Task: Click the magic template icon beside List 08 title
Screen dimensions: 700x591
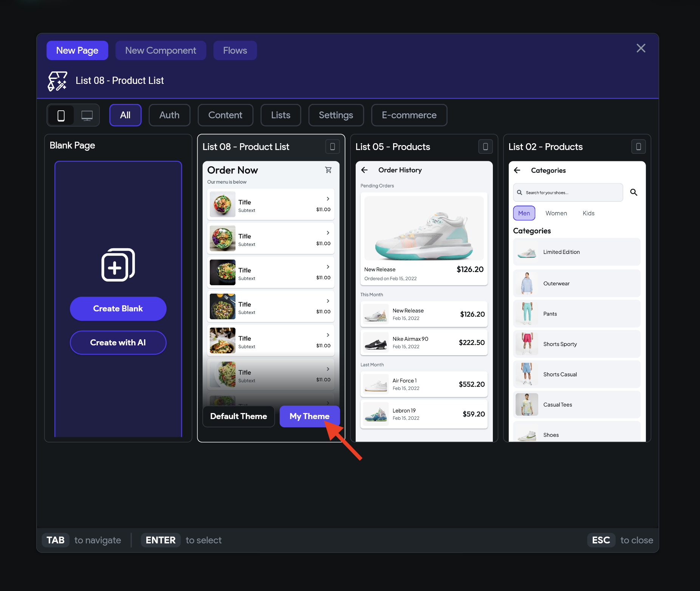Action: [x=57, y=81]
